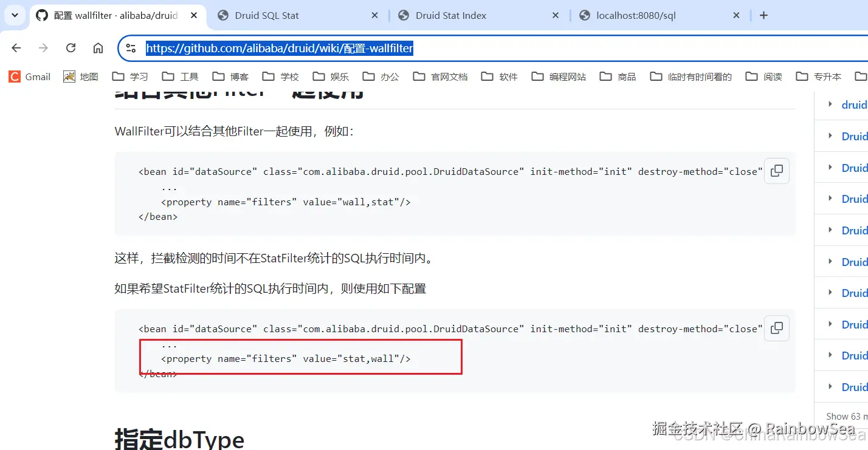
Task: Open the tab search dropdown chevron
Action: pos(15,15)
